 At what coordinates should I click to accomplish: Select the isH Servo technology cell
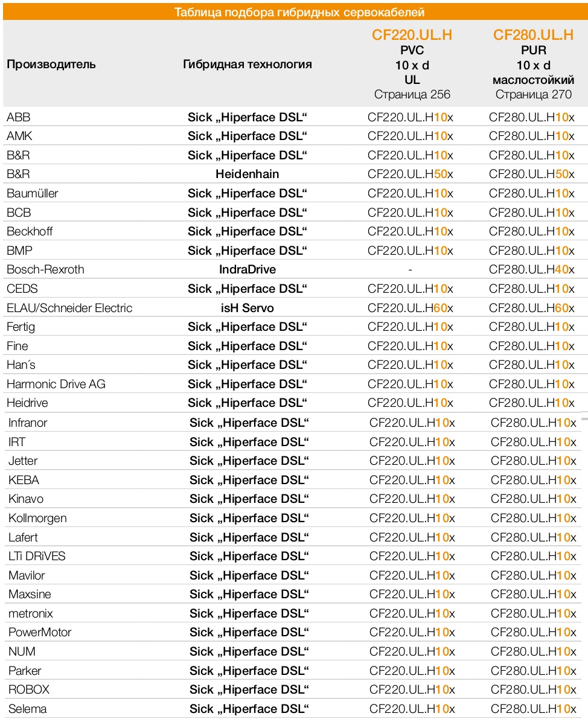click(248, 308)
